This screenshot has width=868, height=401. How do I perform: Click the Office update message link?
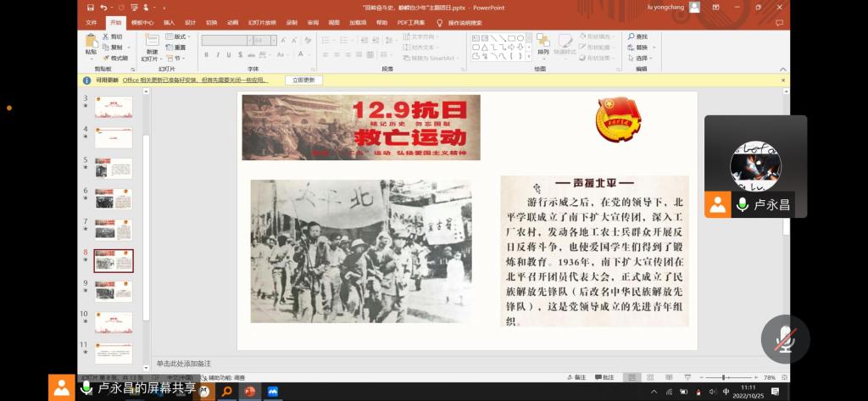(196, 81)
